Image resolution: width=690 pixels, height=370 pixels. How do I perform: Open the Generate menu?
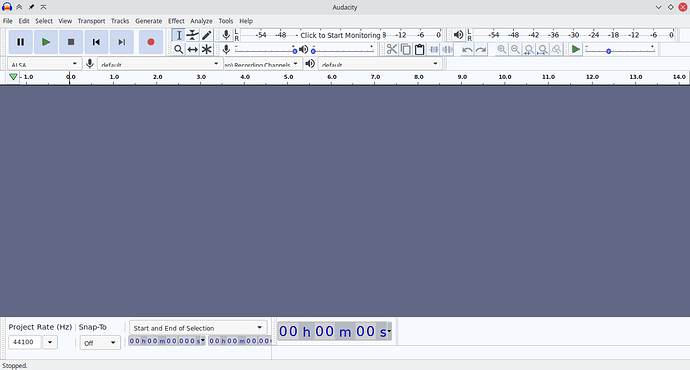point(148,21)
